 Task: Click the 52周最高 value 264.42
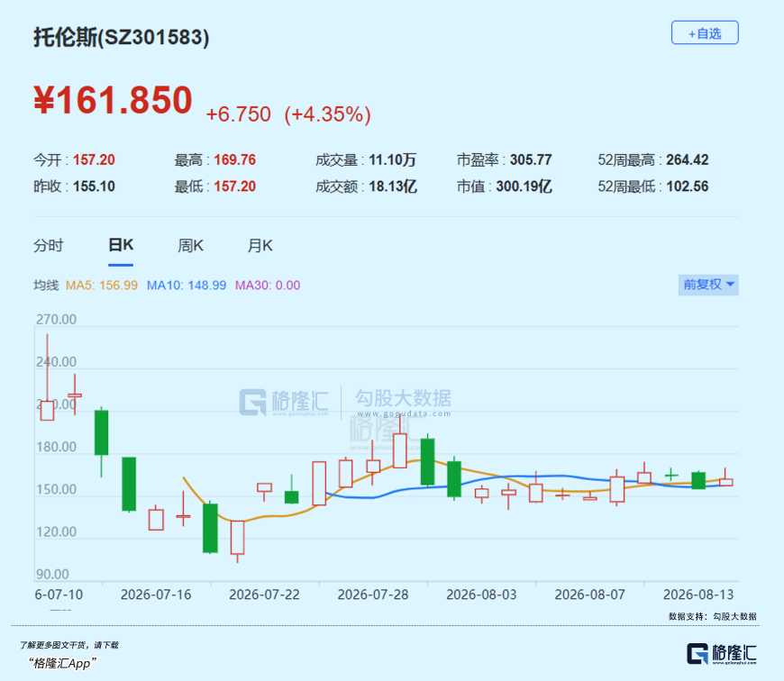tap(688, 159)
